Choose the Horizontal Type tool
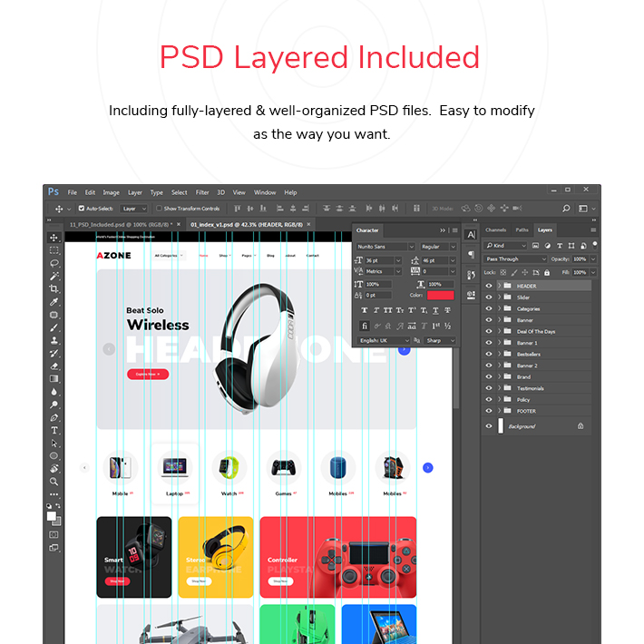Screen dimensions: 644x644 coord(54,431)
